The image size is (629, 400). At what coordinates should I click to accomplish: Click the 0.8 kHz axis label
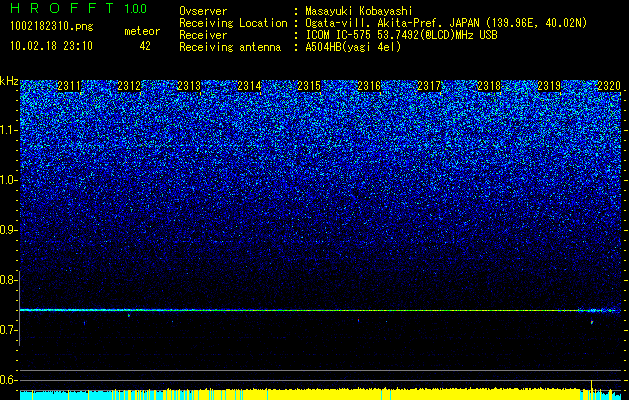[x=9, y=280]
